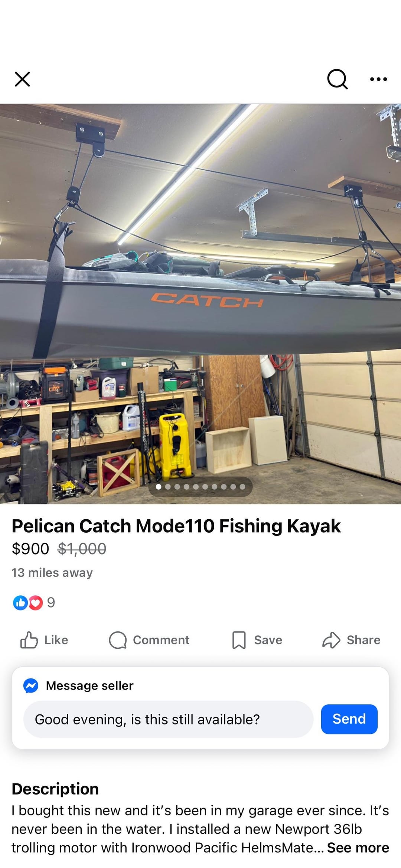Tap the thumbs-up Like icon
Viewport: 401px width, 868px height.
29,640
